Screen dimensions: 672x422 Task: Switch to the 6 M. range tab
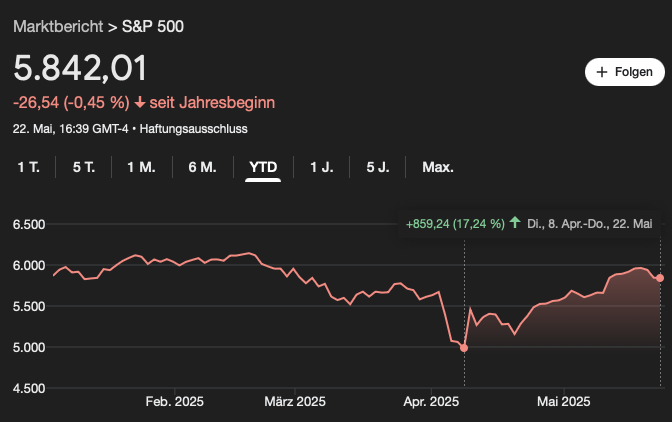202,167
